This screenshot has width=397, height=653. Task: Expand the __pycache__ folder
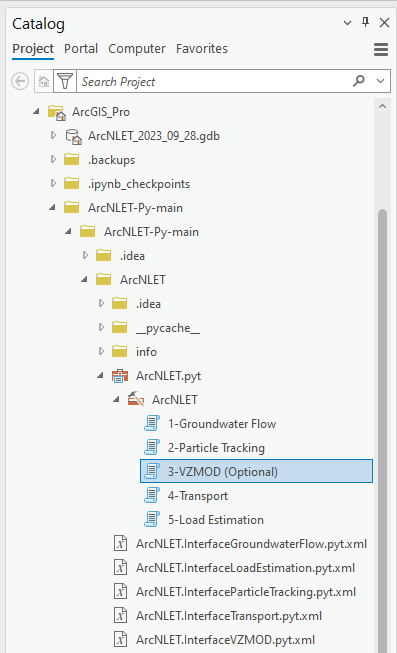[101, 327]
